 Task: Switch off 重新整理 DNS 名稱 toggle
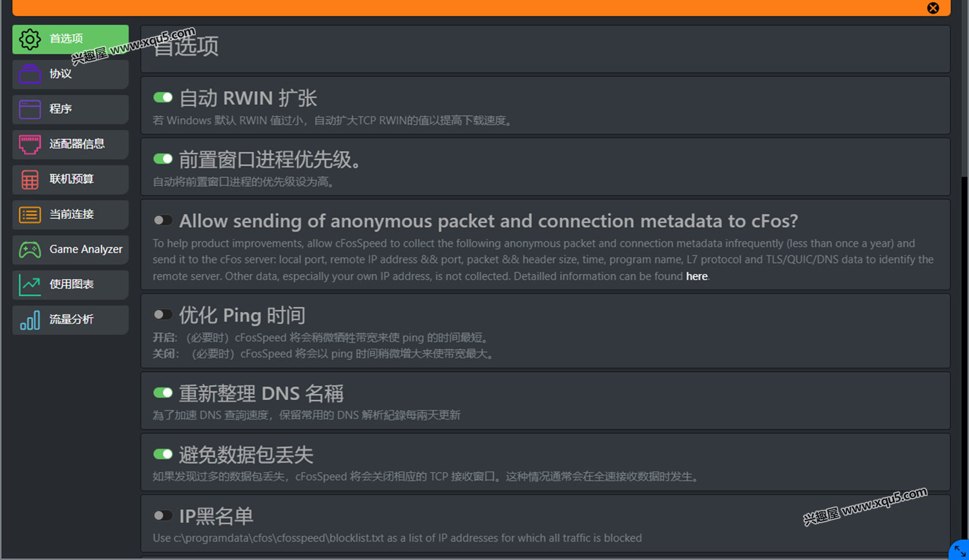pos(163,393)
